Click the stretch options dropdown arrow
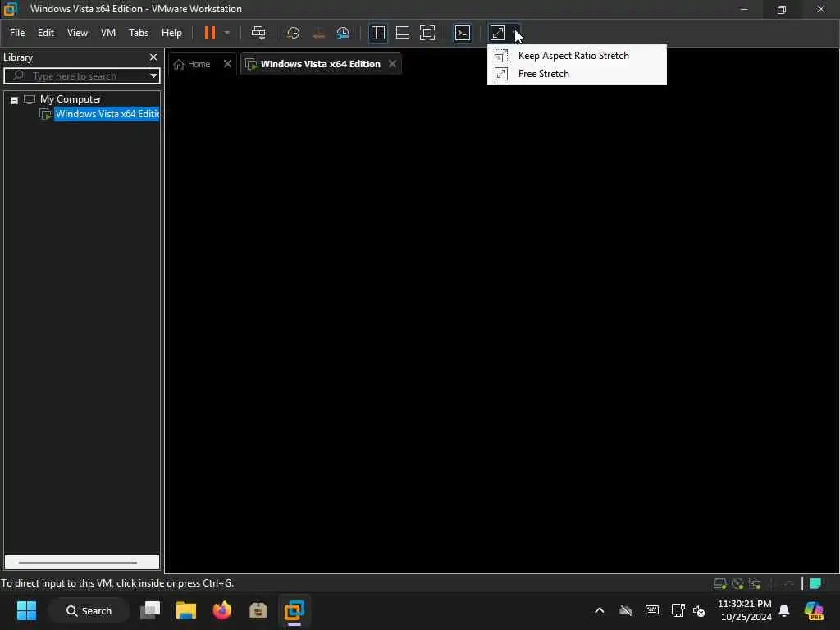Screen dimensions: 840x630 tap(516, 33)
